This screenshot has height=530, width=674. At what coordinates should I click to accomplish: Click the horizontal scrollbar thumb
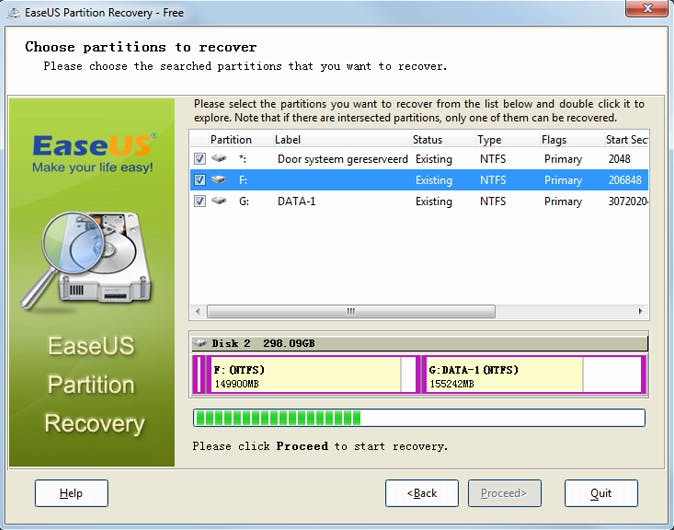(351, 311)
